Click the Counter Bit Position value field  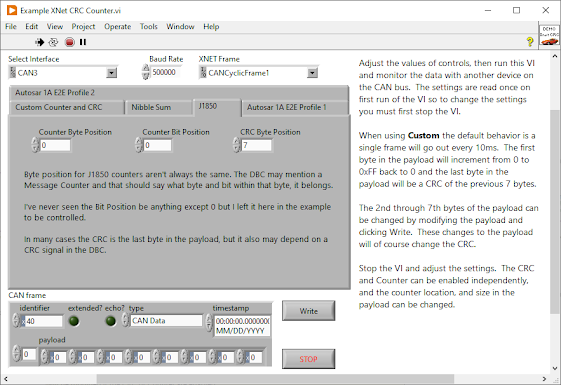pyautogui.click(x=158, y=145)
